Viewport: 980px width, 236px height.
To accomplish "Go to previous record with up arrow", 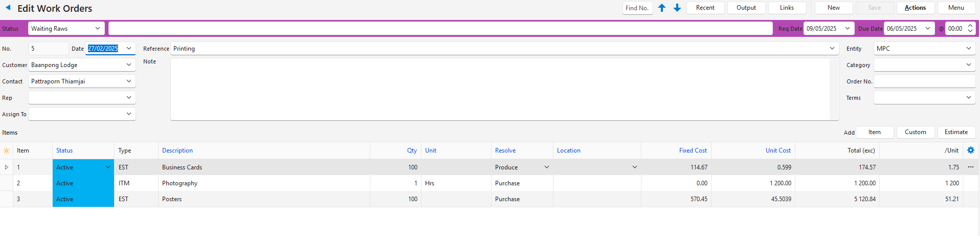I will coord(662,8).
